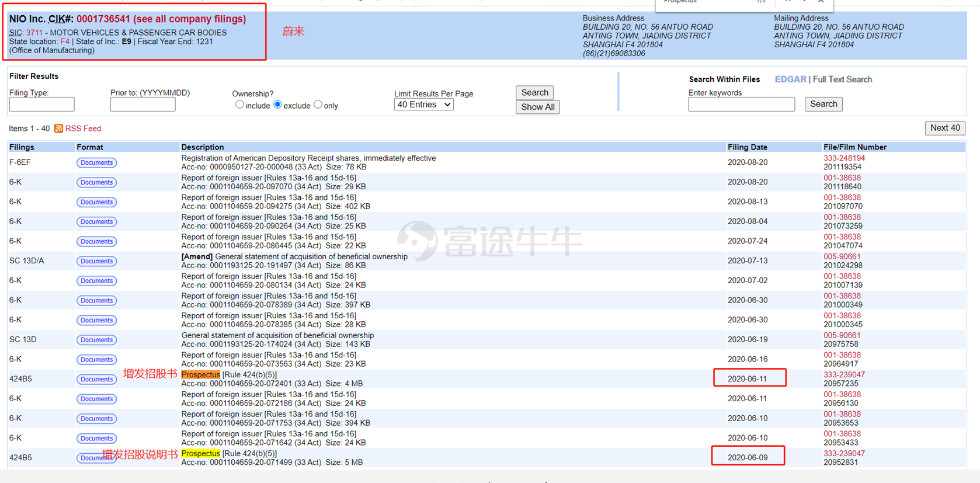This screenshot has width=980, height=483.
Task: Go to Next 40 results
Action: [x=944, y=128]
